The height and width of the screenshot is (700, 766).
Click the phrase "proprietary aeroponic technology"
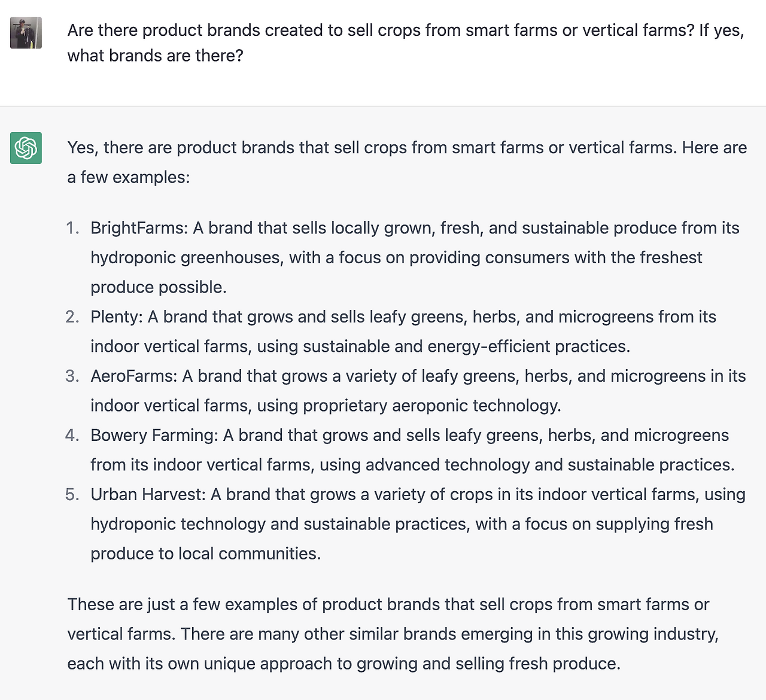point(431,406)
